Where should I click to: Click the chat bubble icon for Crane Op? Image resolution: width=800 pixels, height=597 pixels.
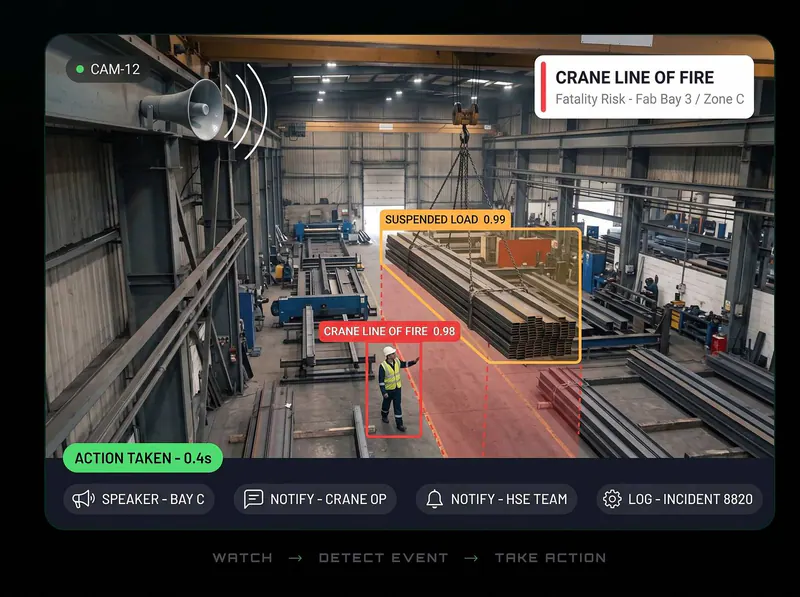253,499
